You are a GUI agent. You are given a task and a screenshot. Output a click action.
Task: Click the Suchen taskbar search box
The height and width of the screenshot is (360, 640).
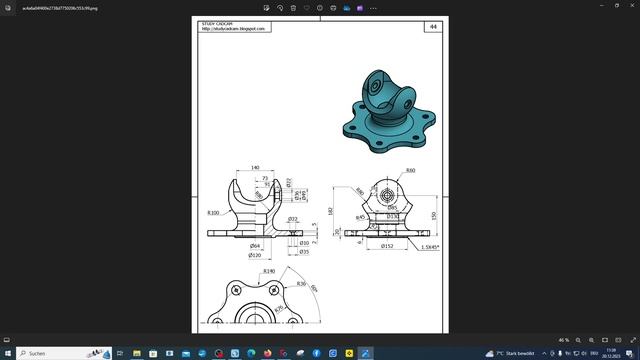[64, 353]
